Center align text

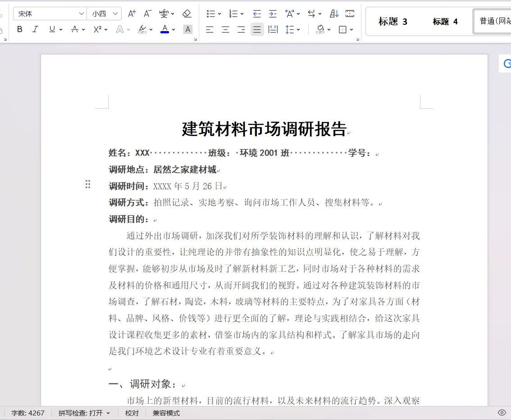[225, 30]
